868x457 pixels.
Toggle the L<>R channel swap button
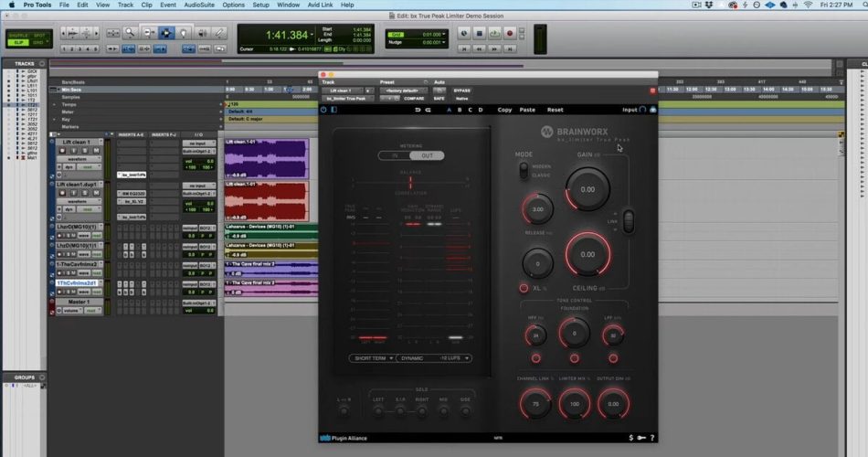click(x=344, y=411)
